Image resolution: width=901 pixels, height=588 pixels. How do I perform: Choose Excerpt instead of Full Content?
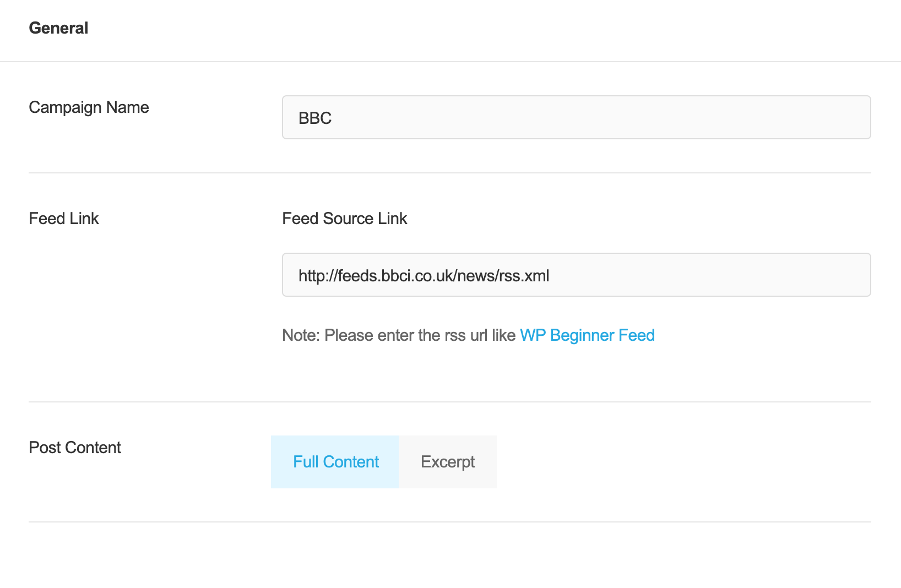tap(447, 462)
